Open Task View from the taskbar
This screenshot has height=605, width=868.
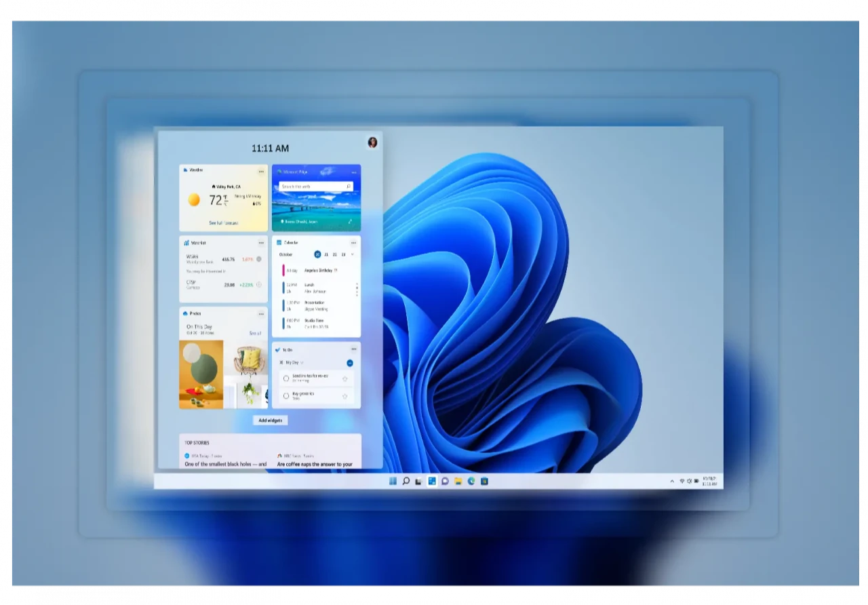[x=419, y=481]
